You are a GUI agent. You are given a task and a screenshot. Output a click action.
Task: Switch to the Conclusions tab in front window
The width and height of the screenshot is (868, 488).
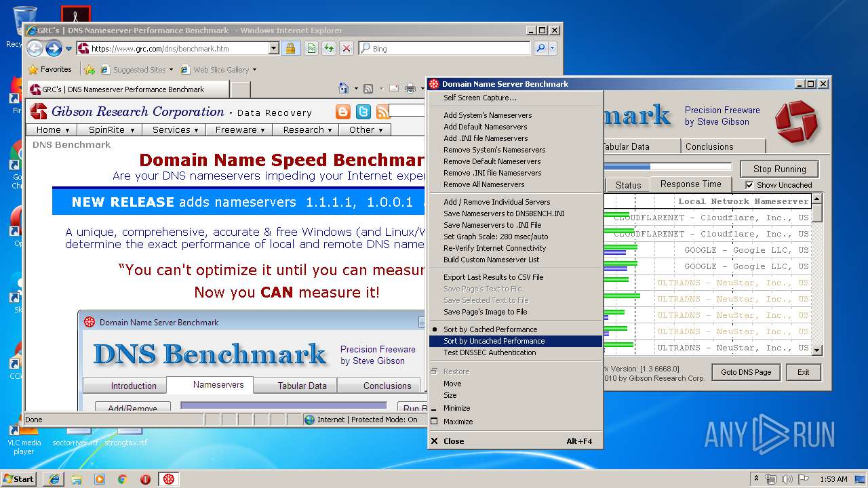click(x=723, y=146)
